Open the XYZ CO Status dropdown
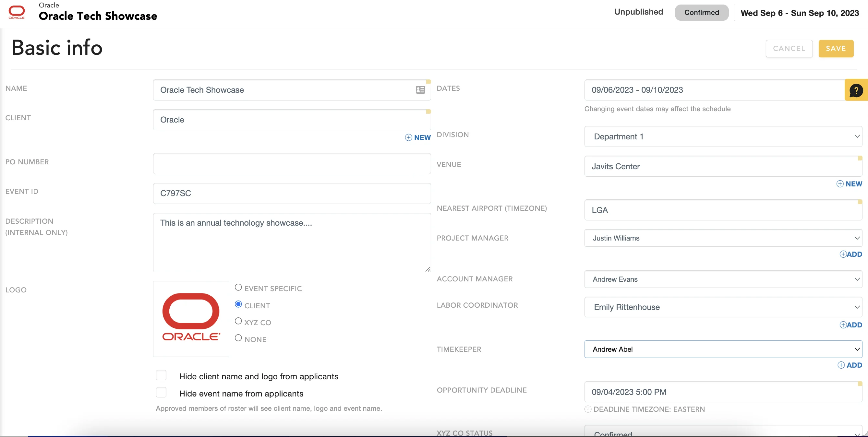The height and width of the screenshot is (437, 868). [x=723, y=431]
